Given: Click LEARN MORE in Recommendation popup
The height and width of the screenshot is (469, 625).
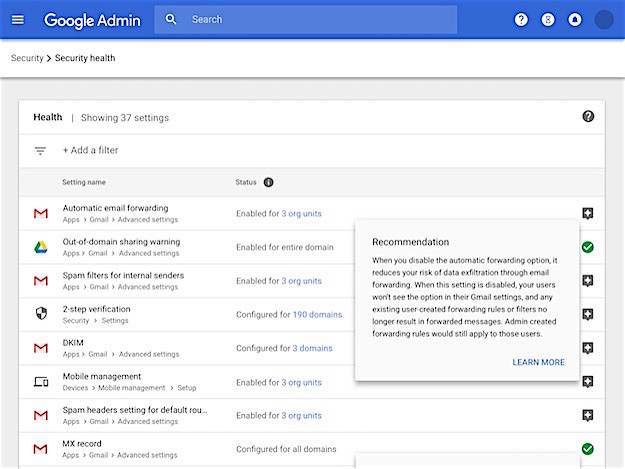Looking at the screenshot, I should pyautogui.click(x=538, y=362).
